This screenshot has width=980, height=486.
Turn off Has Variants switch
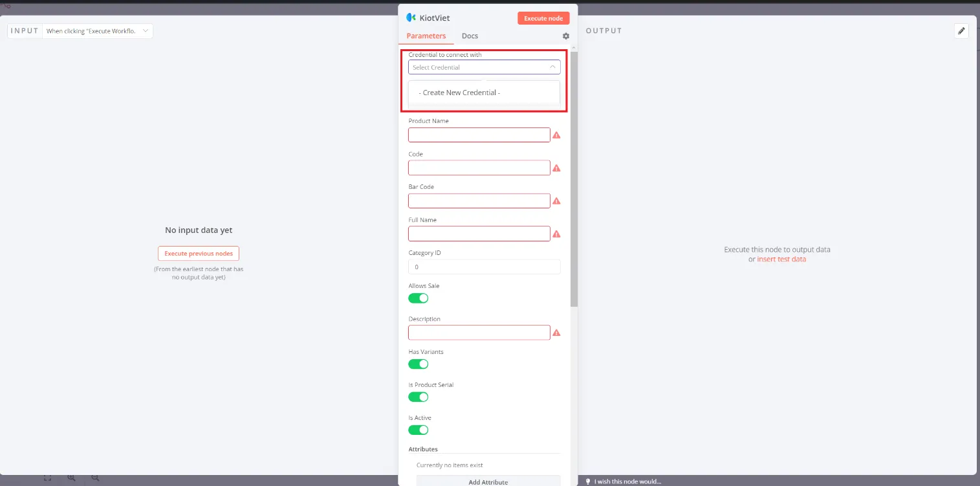(418, 364)
